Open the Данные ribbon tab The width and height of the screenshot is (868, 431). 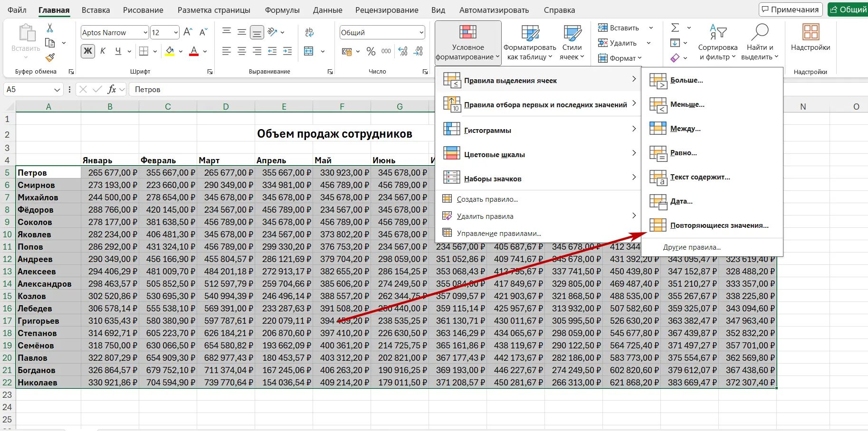(x=327, y=9)
